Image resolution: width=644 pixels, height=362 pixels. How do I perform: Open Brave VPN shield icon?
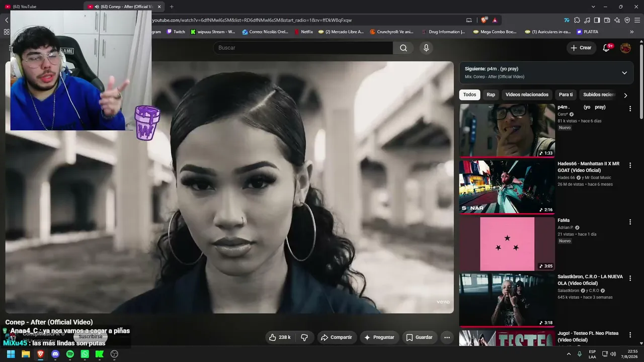627,20
